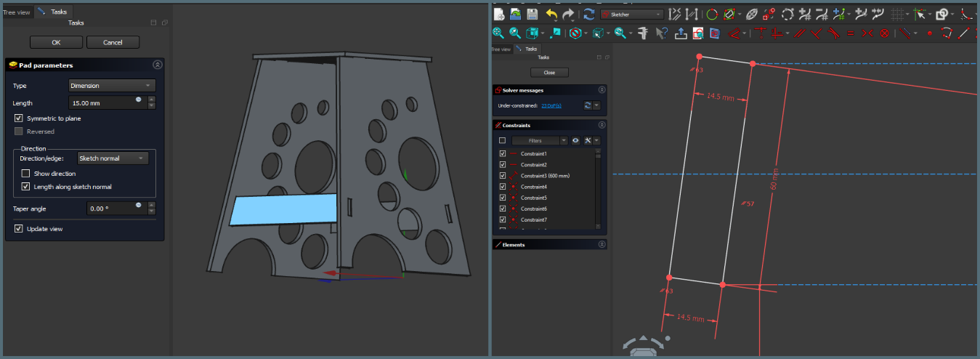Open the solver refresh options dropdown arrow
This screenshot has height=359, width=980.
(596, 105)
